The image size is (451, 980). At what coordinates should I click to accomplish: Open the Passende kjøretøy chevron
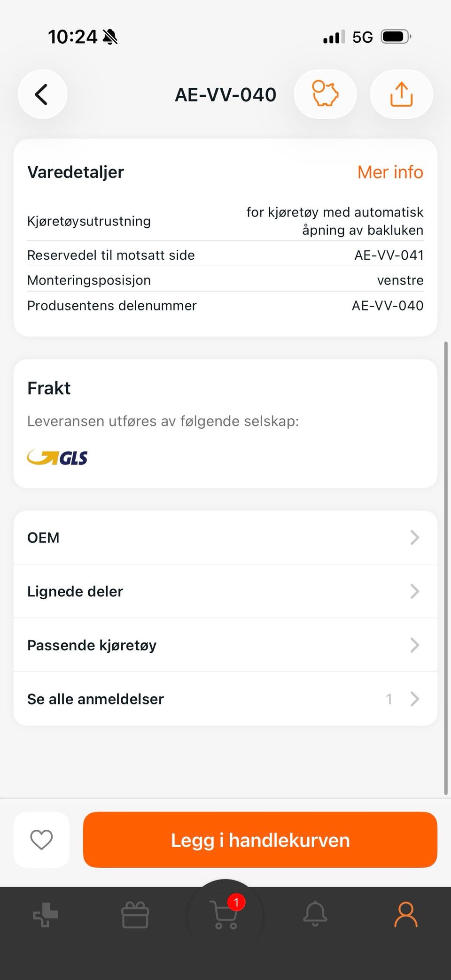coord(414,645)
